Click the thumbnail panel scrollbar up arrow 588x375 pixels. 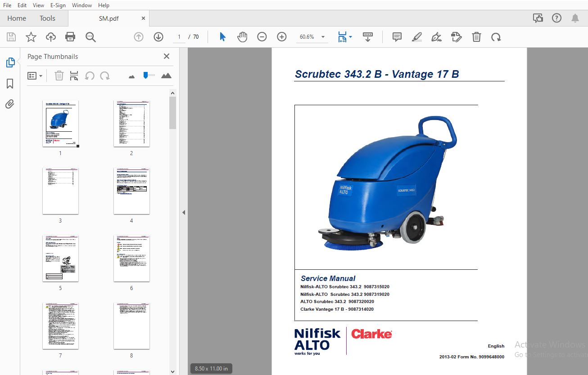[172, 93]
